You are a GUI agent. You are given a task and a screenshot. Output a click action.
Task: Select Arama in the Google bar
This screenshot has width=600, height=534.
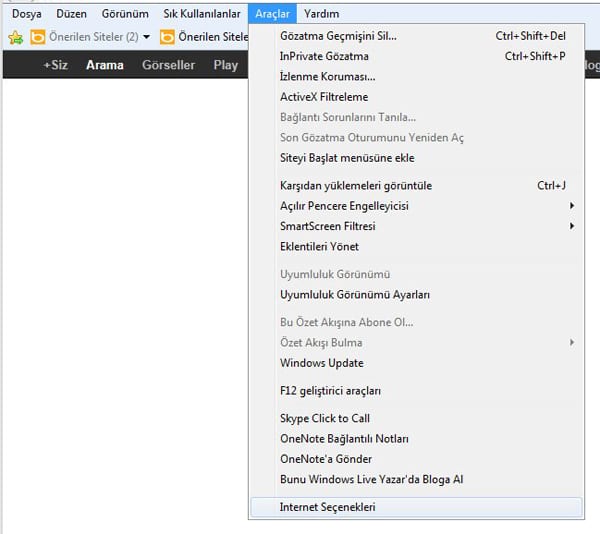(104, 65)
